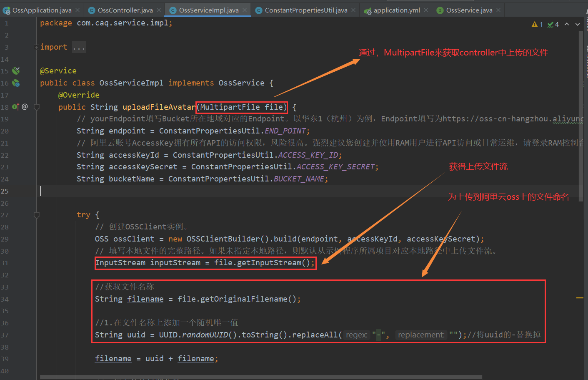Select the OssServiceImpl.java tab
Viewport: 588px width, 380px height.
(x=209, y=10)
